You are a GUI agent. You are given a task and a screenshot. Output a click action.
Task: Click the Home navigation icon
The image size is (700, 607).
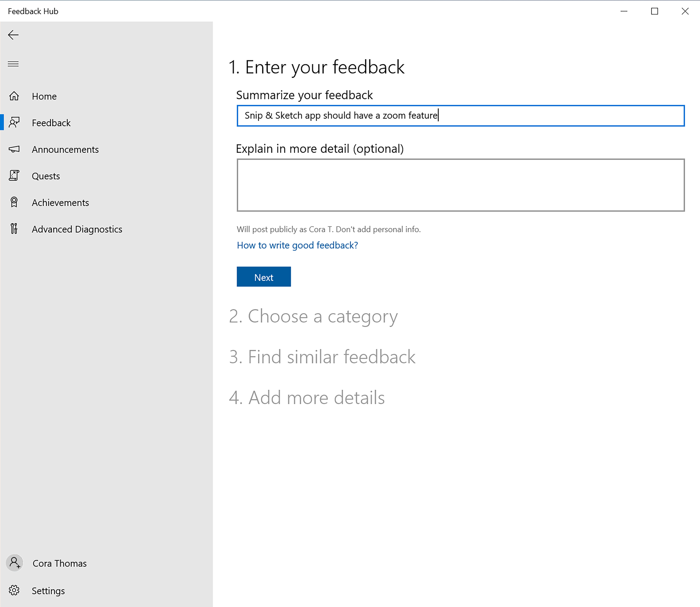coord(15,96)
